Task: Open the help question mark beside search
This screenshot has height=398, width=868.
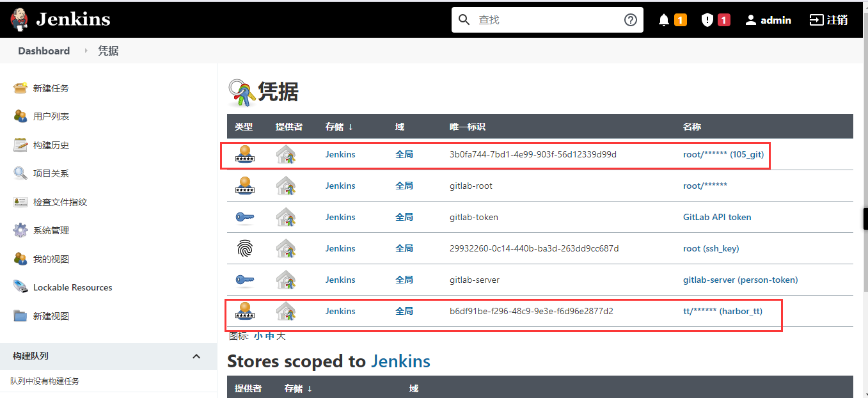Action: point(631,19)
